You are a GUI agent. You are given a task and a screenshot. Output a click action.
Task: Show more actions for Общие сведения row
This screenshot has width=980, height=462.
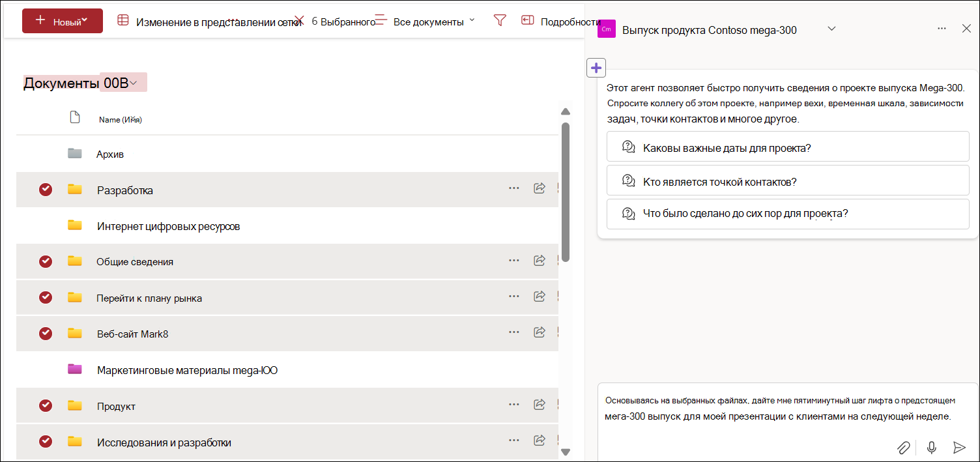pos(514,261)
